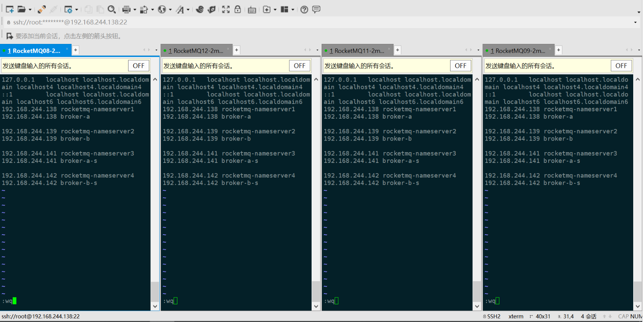Click the Reconnect link icon
The image size is (644, 322).
(x=42, y=9)
